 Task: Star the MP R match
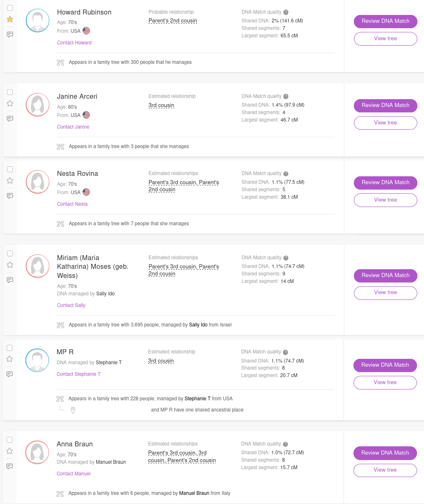pyautogui.click(x=10, y=359)
